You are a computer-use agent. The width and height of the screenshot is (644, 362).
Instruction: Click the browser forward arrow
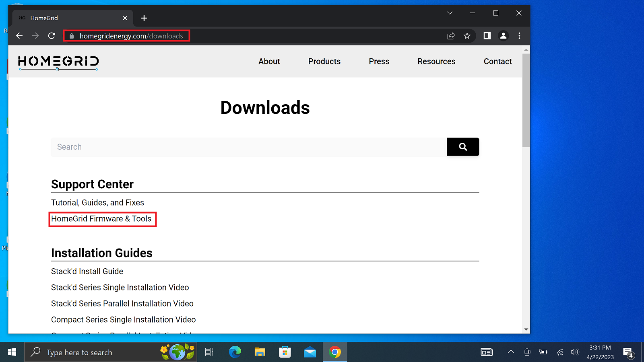click(x=35, y=36)
